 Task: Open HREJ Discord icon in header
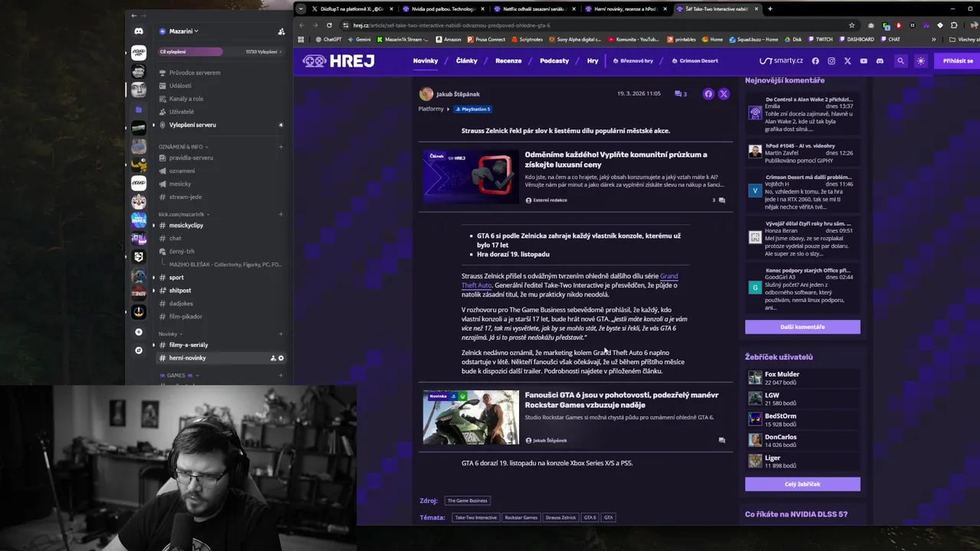pos(880,60)
